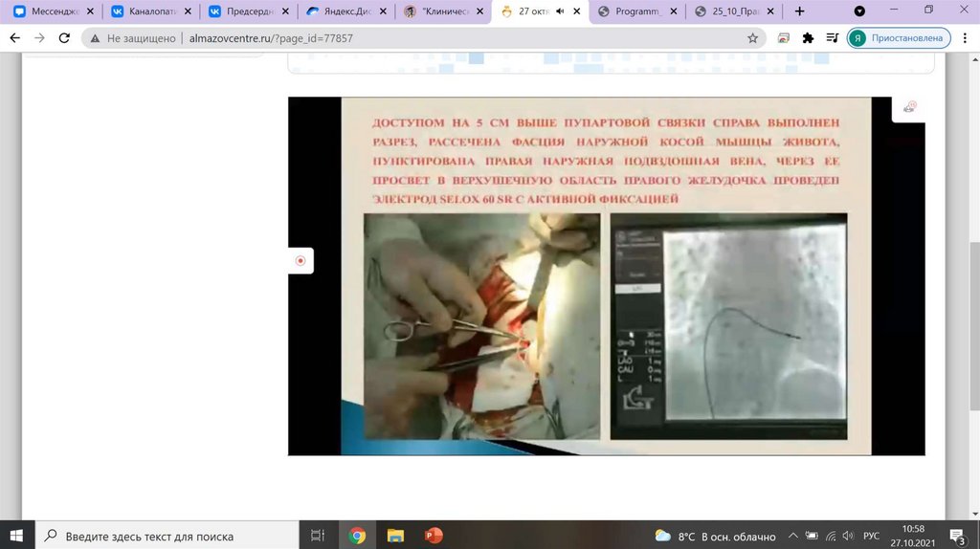Open PowerPoint from the taskbar
The height and width of the screenshot is (549, 980).
click(433, 536)
